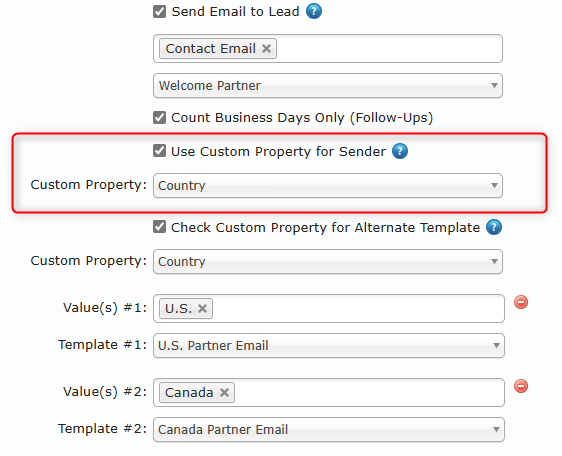Open the Template #1 U.S. Partner Email dropdown
Screen dimensions: 562x456
(x=329, y=346)
